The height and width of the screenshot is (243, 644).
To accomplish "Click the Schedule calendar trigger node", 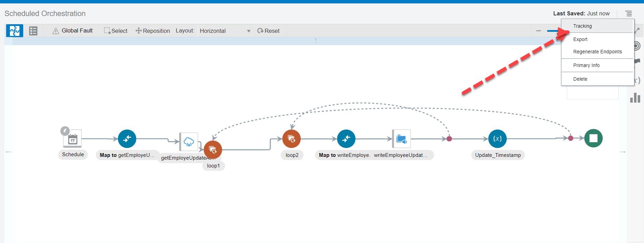I will coord(72,139).
